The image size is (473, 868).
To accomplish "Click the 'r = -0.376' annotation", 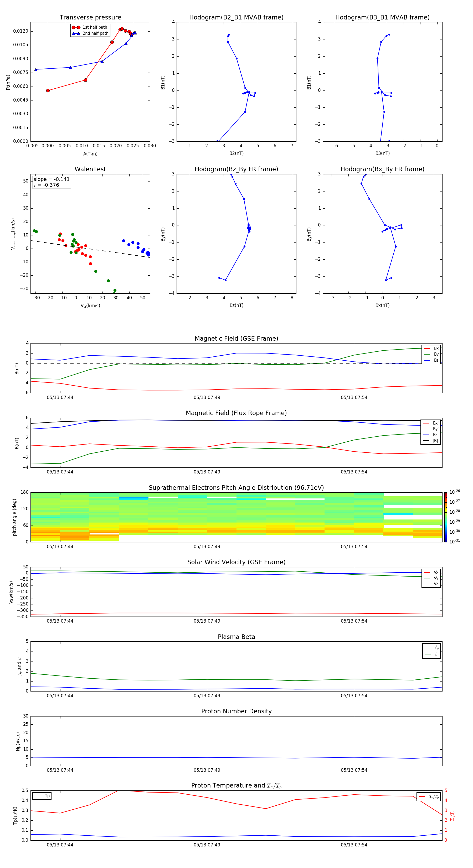I will (47, 185).
